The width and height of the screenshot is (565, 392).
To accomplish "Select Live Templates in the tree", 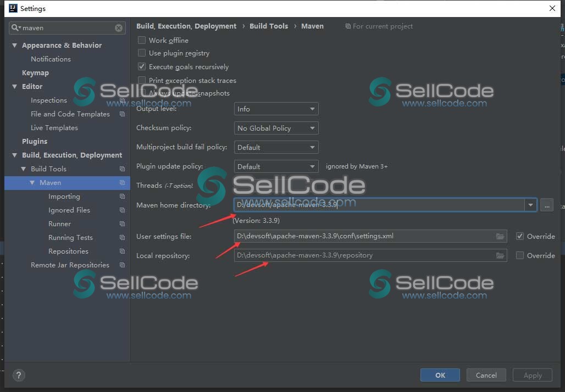I will (x=54, y=128).
